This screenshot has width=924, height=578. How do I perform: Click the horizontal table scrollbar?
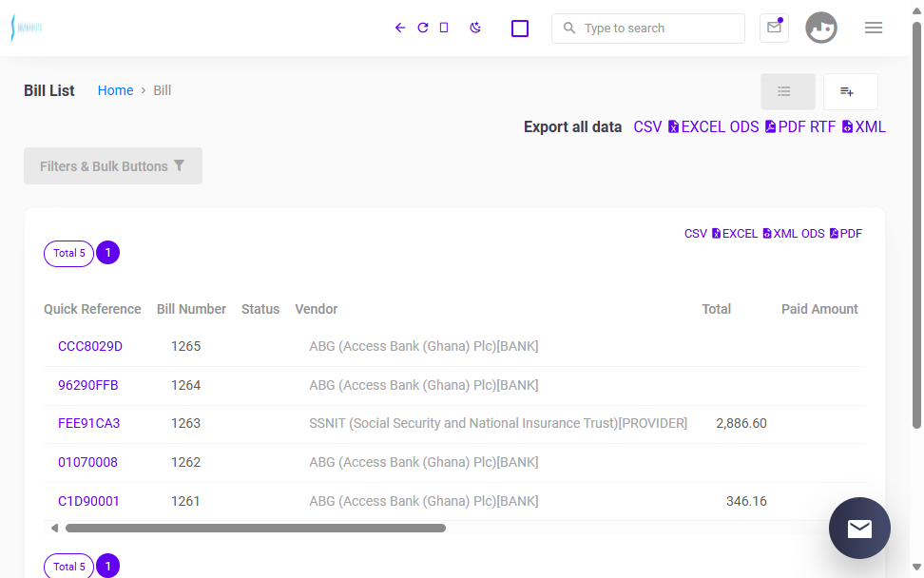pyautogui.click(x=255, y=529)
